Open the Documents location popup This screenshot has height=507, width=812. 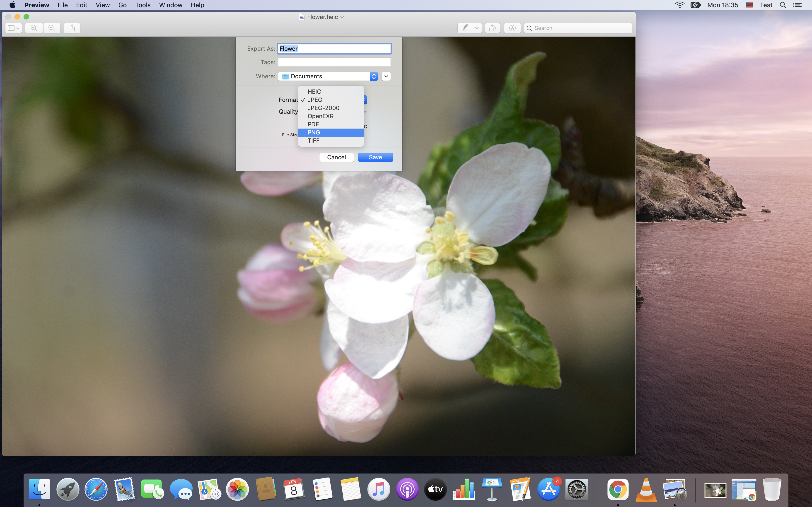[328, 76]
